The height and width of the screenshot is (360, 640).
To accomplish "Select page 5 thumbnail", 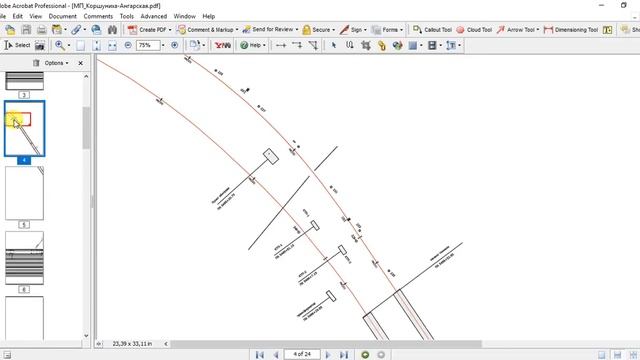I will click(x=24, y=193).
